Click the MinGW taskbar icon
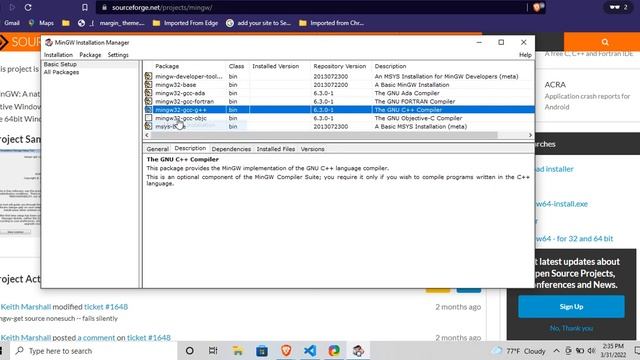Screen dimensions: 640x360 [358, 351]
